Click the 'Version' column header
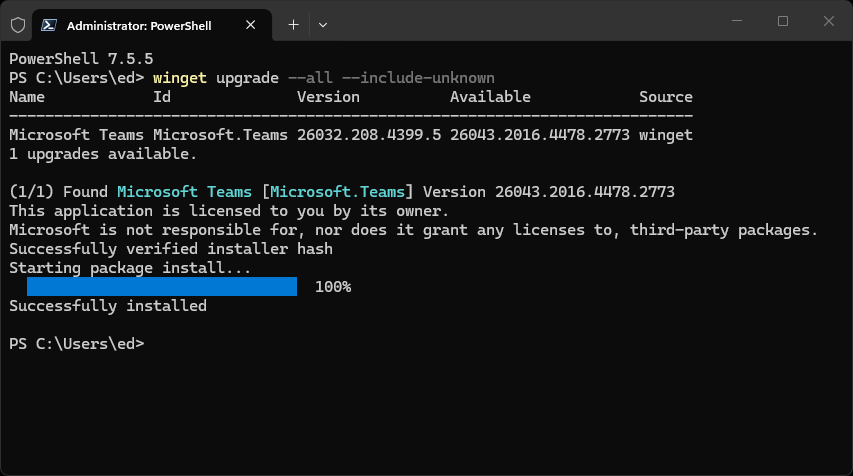 328,97
